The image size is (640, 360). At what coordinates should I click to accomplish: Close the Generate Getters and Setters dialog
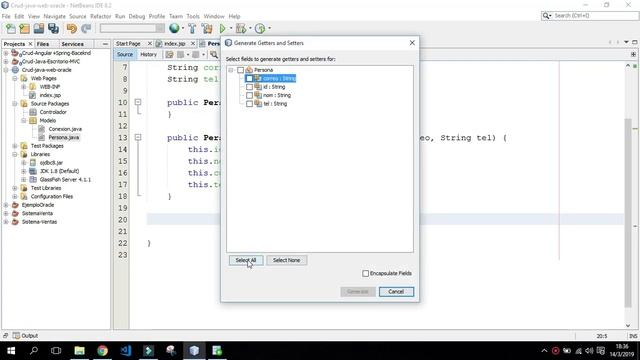coord(412,43)
